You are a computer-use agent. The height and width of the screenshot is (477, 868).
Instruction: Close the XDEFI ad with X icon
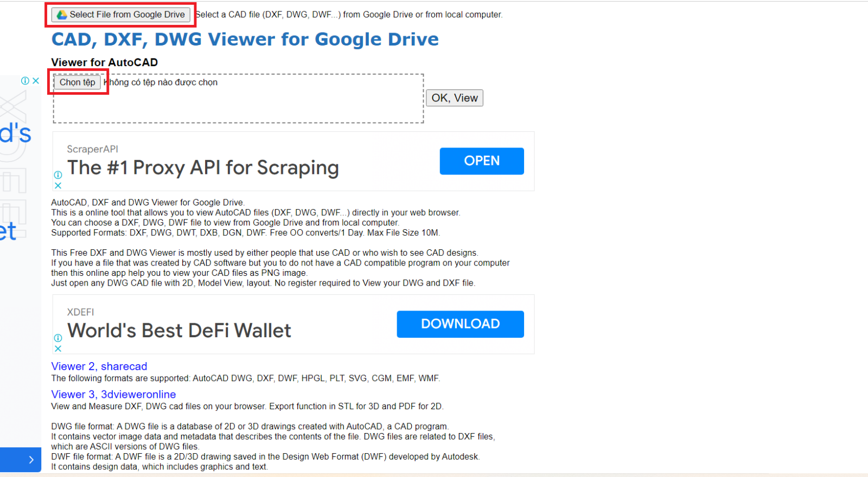click(58, 349)
